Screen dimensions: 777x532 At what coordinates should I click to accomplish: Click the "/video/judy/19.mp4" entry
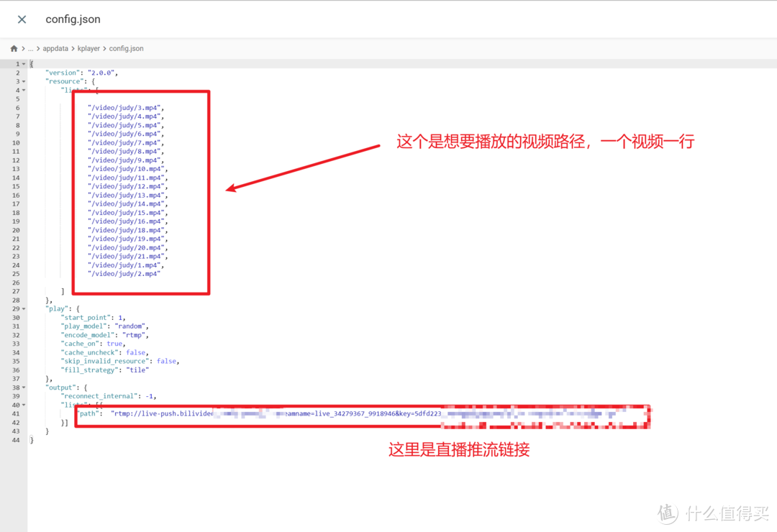point(128,239)
